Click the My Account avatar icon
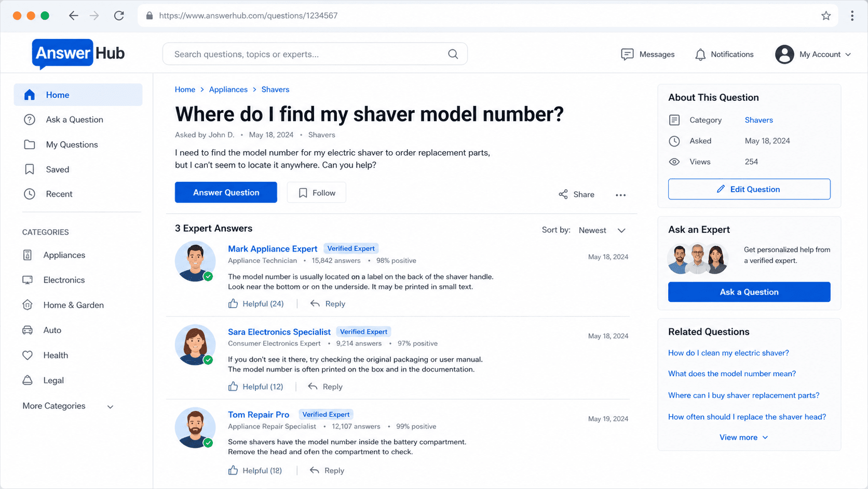 click(784, 54)
